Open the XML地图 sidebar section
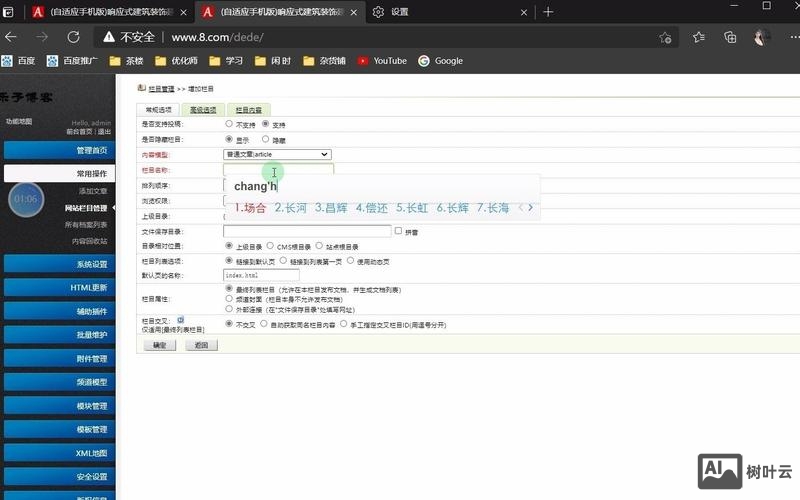 click(x=59, y=453)
